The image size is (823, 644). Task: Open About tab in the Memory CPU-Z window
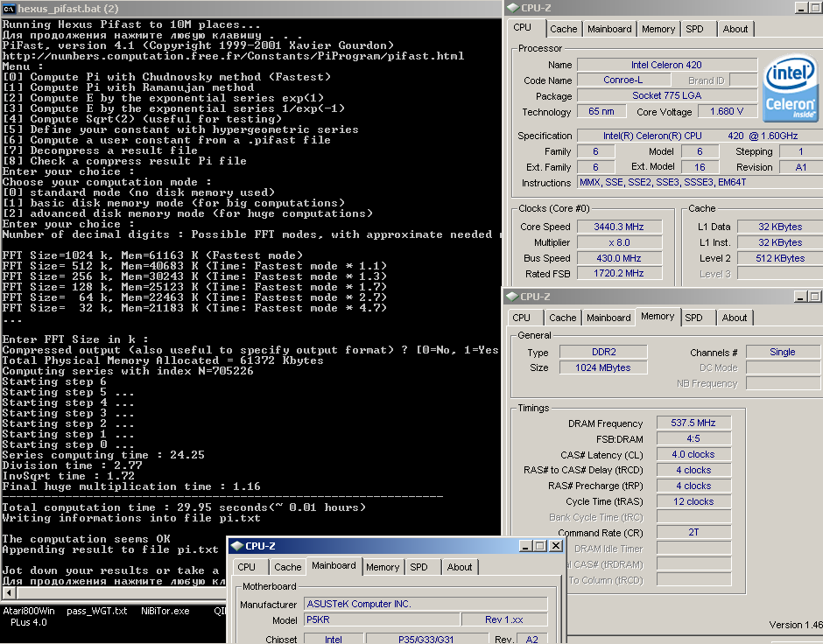click(x=734, y=318)
